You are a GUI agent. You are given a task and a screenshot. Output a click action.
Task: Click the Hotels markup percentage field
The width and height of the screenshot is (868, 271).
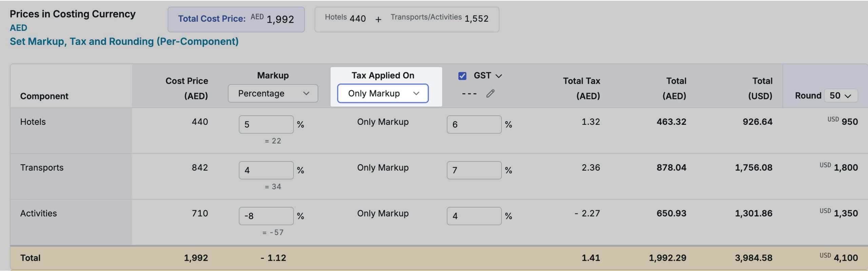coord(266,124)
